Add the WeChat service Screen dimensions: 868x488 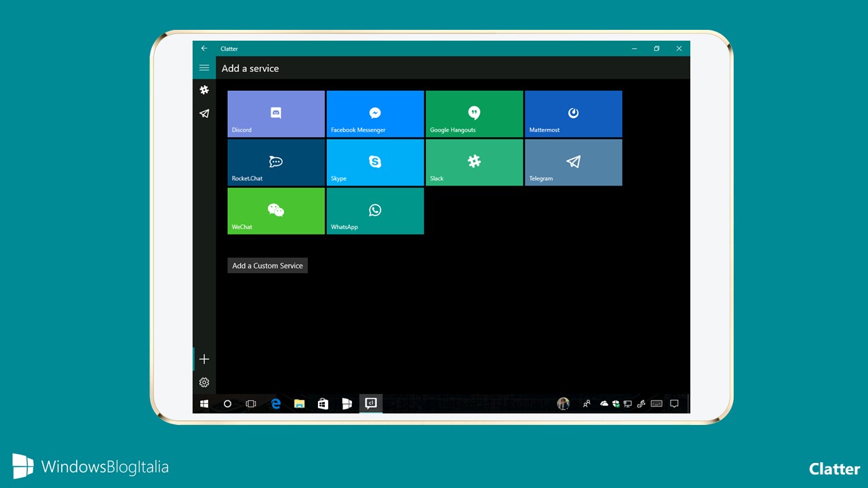click(276, 211)
